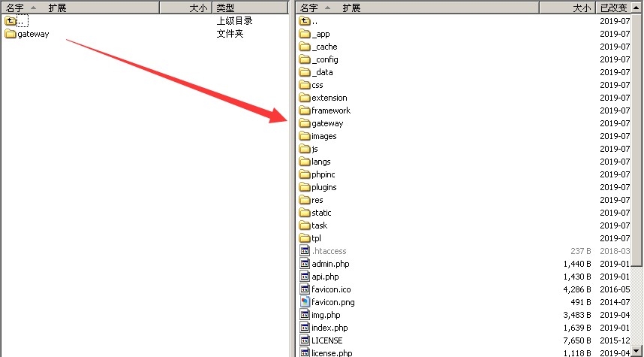Click the LICENSE file icon
This screenshot has height=357, width=644.
[304, 340]
